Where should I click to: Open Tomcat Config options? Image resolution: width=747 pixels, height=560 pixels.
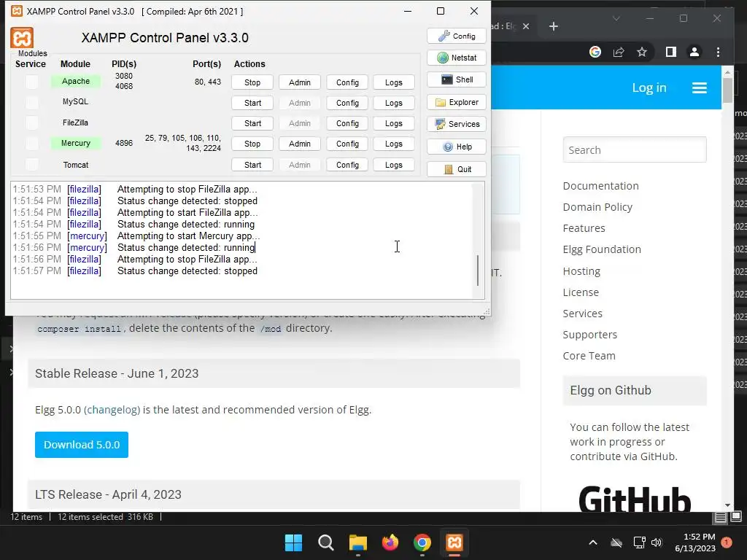coord(347,165)
